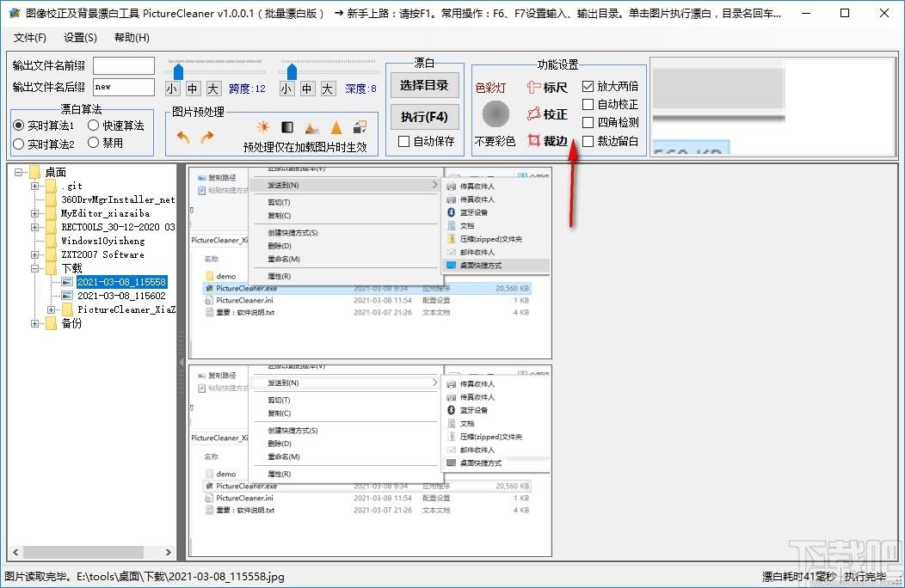This screenshot has height=588, width=905.
Task: Expand the 备份 folder node
Action: (34, 323)
